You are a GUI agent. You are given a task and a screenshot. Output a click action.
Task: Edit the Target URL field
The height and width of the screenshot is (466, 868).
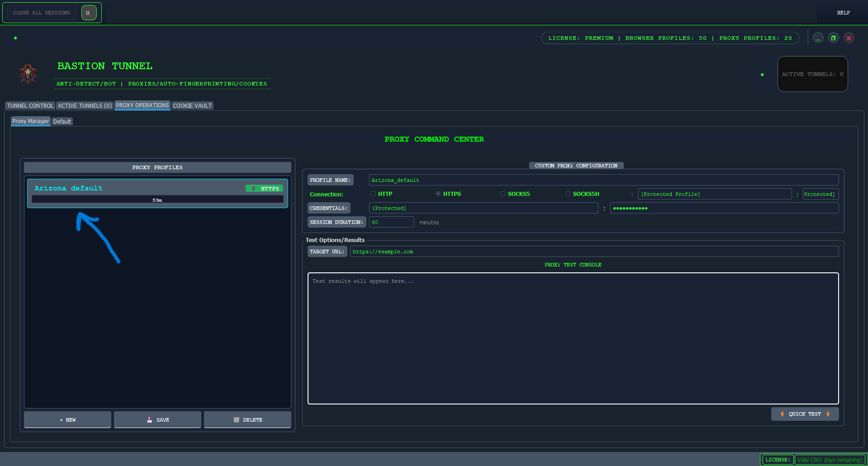[x=594, y=252]
